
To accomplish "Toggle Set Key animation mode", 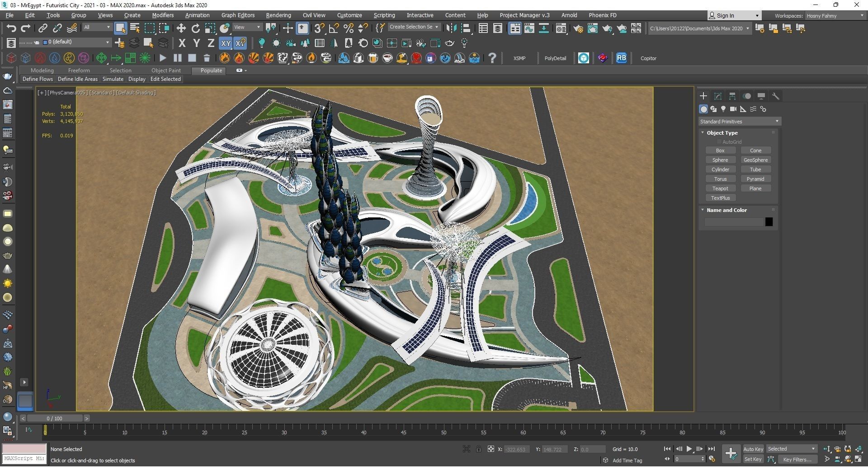I will click(753, 460).
